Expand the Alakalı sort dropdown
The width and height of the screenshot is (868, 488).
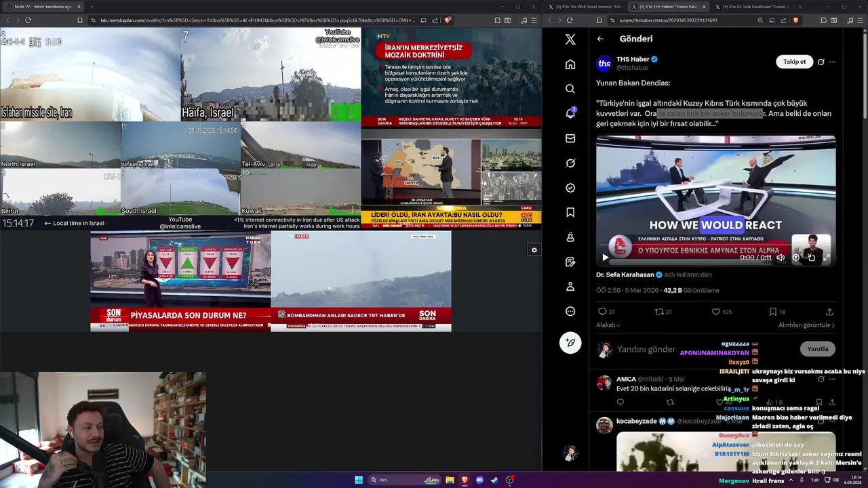[x=608, y=325]
